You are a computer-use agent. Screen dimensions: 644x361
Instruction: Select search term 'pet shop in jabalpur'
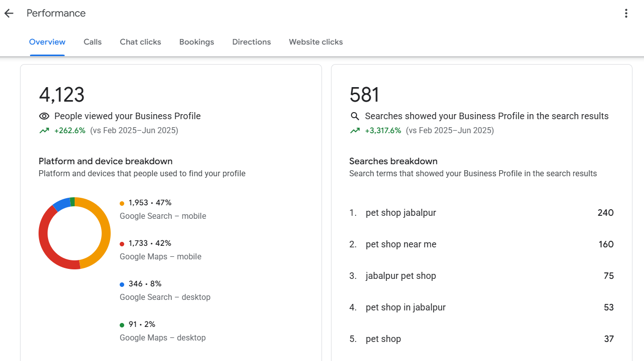click(406, 307)
